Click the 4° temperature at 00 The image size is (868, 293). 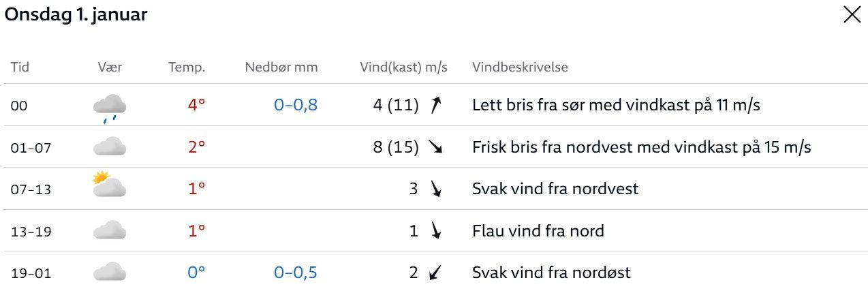(x=196, y=105)
